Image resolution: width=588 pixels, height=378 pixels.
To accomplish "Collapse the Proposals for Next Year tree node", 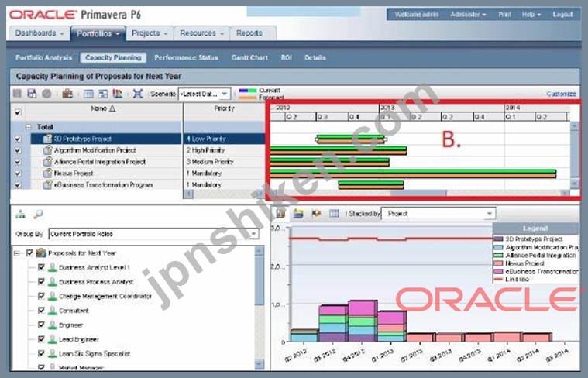I will (x=16, y=253).
